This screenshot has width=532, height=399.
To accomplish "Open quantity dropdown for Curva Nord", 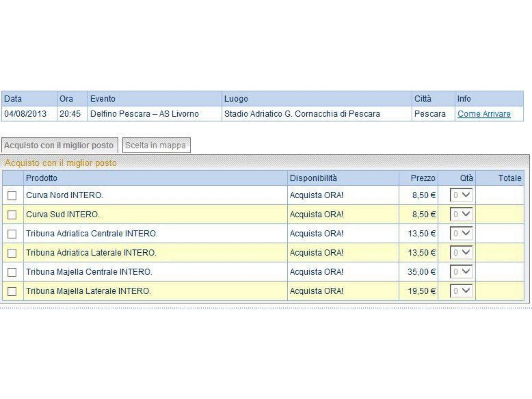I will pos(462,196).
